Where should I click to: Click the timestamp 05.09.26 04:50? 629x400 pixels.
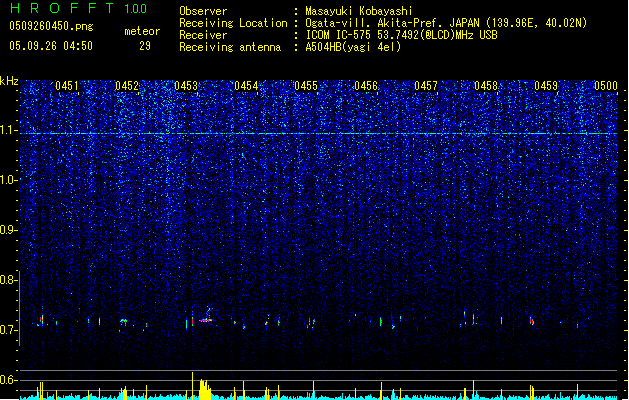51,46
